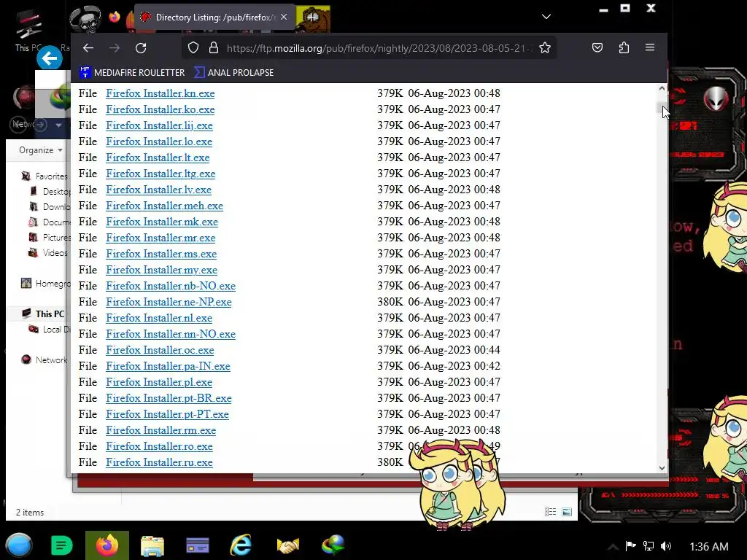Click the skull icon beside Firefox tab
The width and height of the screenshot is (747, 560).
85,18
